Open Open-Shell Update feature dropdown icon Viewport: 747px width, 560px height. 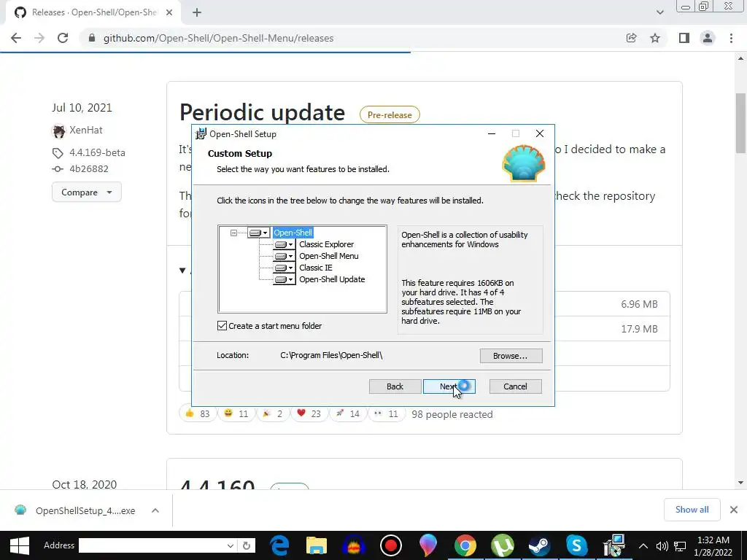(x=285, y=279)
